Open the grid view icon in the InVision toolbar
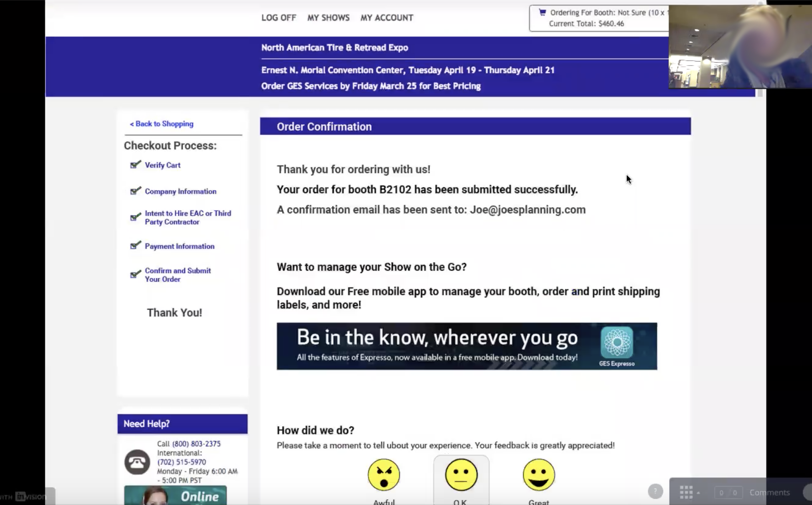The image size is (812, 505). tap(686, 492)
